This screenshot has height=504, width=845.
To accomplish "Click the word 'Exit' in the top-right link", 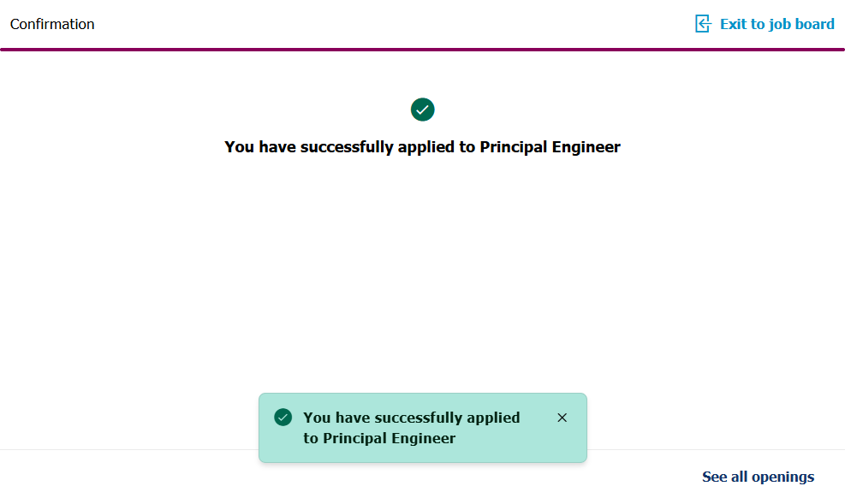I will click(x=734, y=24).
